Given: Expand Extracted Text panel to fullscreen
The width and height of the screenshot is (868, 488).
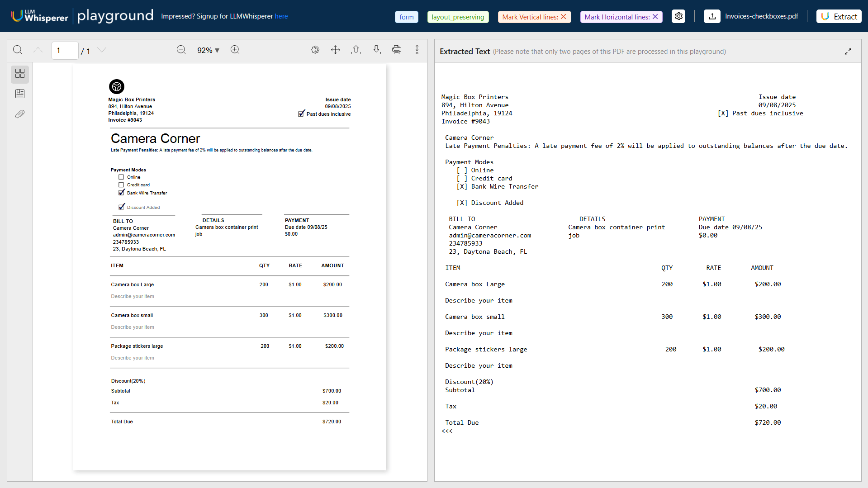Looking at the screenshot, I should (x=849, y=51).
